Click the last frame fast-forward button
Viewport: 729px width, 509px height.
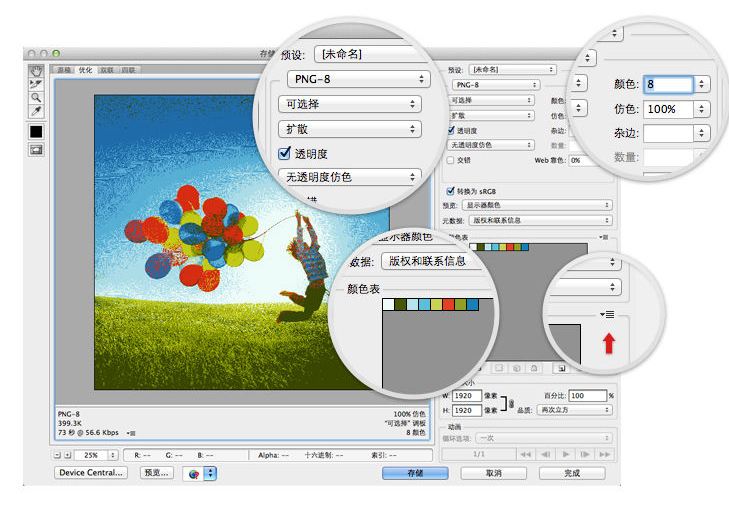pyautogui.click(x=604, y=454)
